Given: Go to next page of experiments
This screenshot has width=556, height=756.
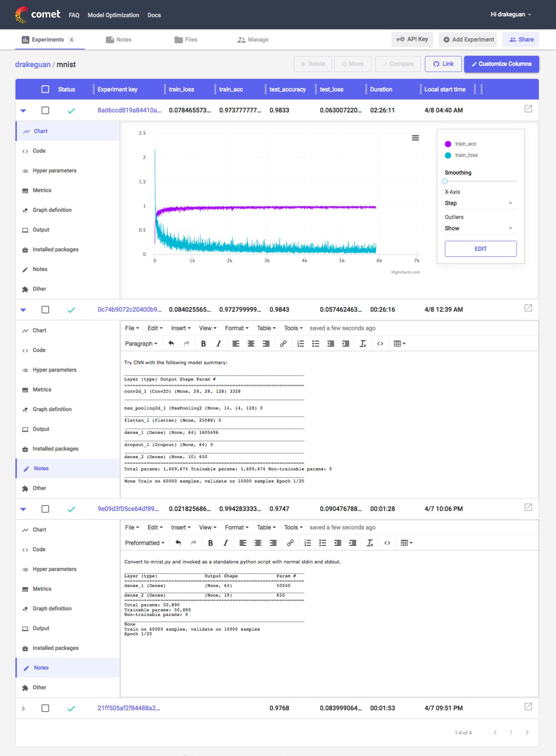Looking at the screenshot, I should click(x=527, y=732).
